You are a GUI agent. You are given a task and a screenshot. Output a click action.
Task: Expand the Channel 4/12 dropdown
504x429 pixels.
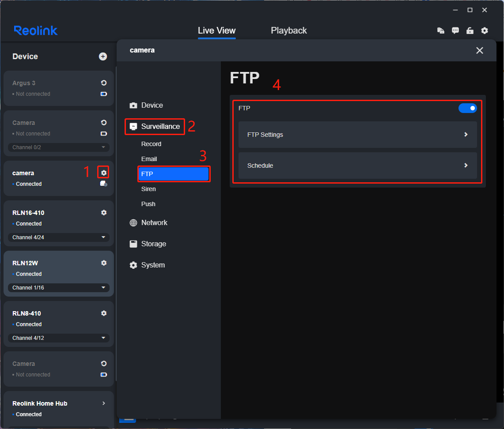pos(58,338)
